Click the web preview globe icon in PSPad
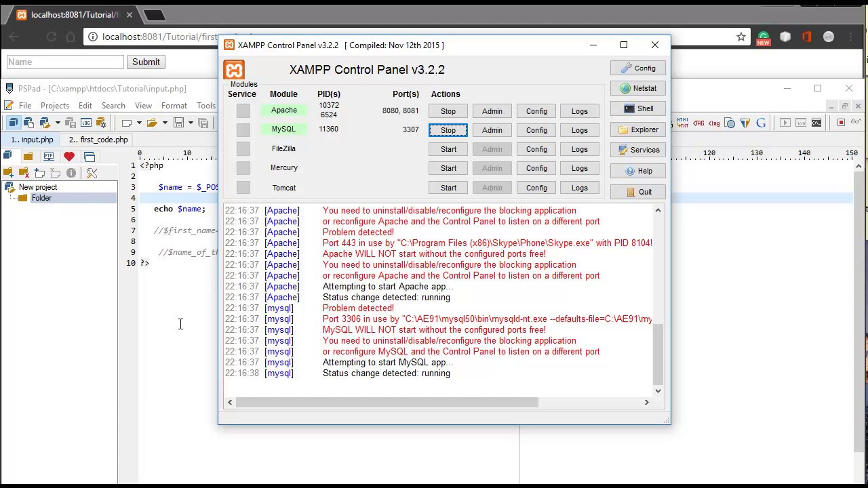Screen dimensions: 868x488 pyautogui.click(x=730, y=123)
